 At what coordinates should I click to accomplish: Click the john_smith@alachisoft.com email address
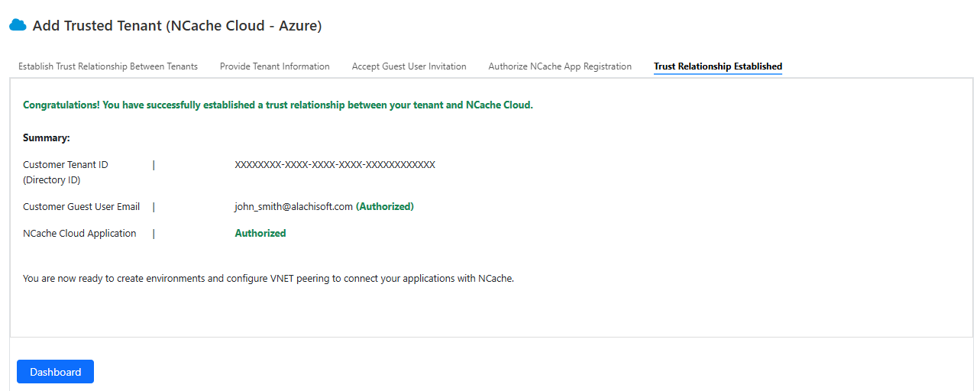[x=293, y=207]
